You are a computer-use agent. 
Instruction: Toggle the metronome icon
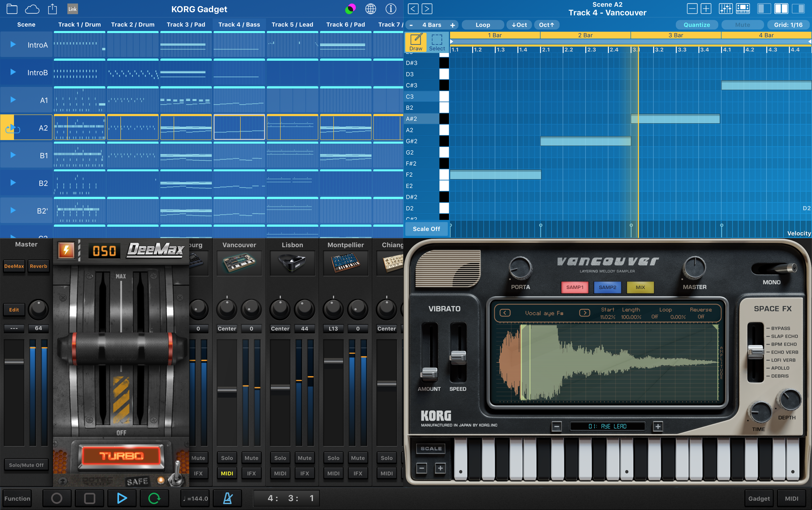click(228, 498)
